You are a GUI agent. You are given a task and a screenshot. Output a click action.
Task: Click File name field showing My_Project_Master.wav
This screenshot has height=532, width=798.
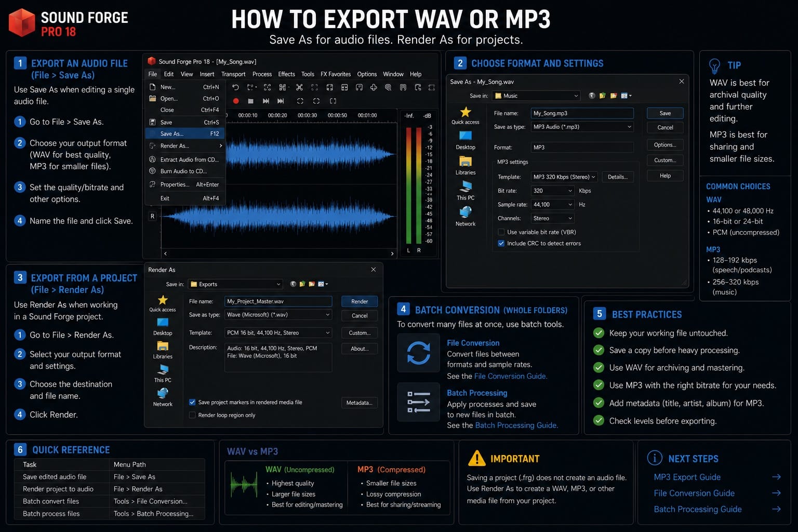click(x=278, y=301)
